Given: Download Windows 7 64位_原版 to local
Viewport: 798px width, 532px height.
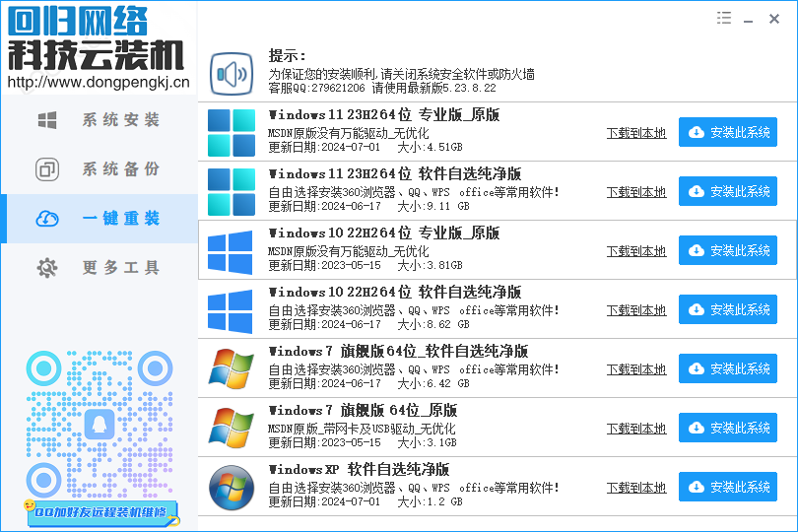Looking at the screenshot, I should click(x=636, y=429).
